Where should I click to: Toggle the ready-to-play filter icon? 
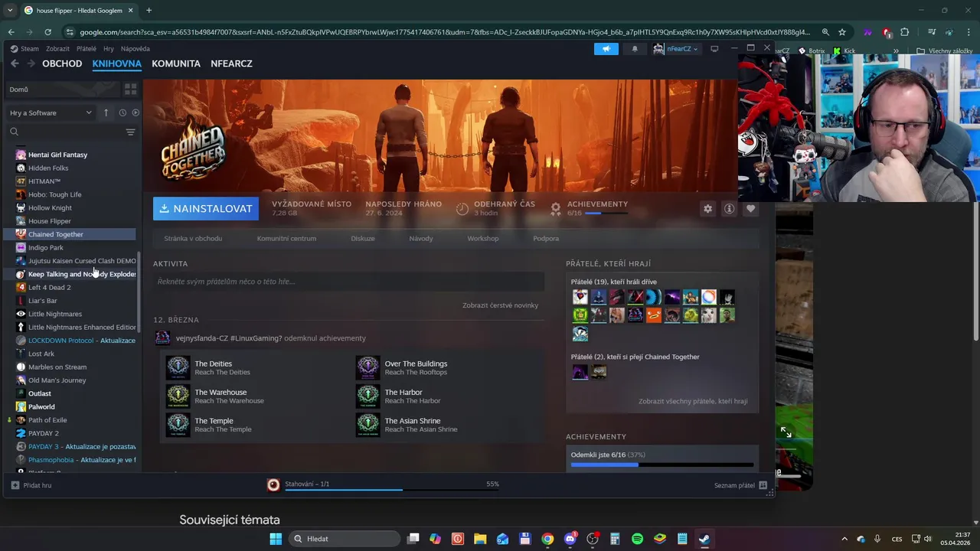pos(136,112)
